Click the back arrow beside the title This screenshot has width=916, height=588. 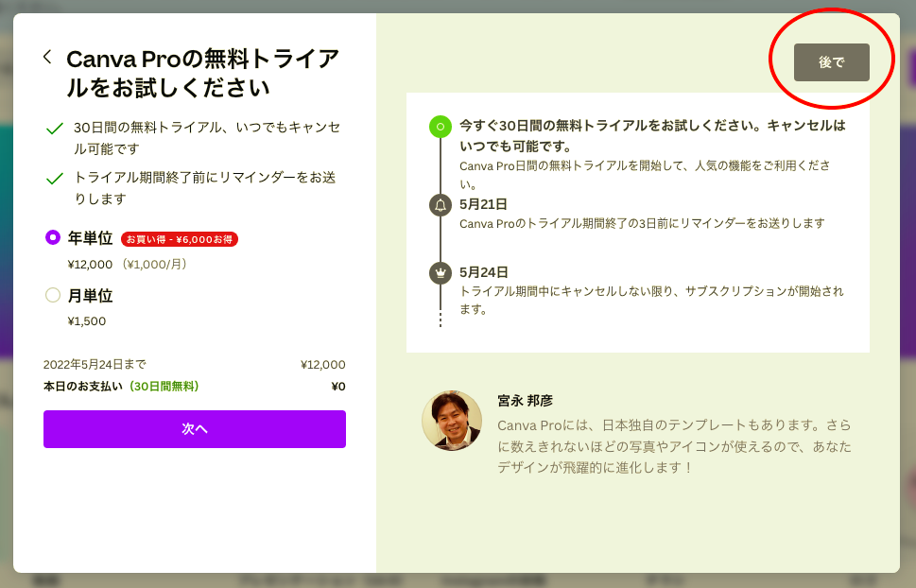click(x=47, y=58)
